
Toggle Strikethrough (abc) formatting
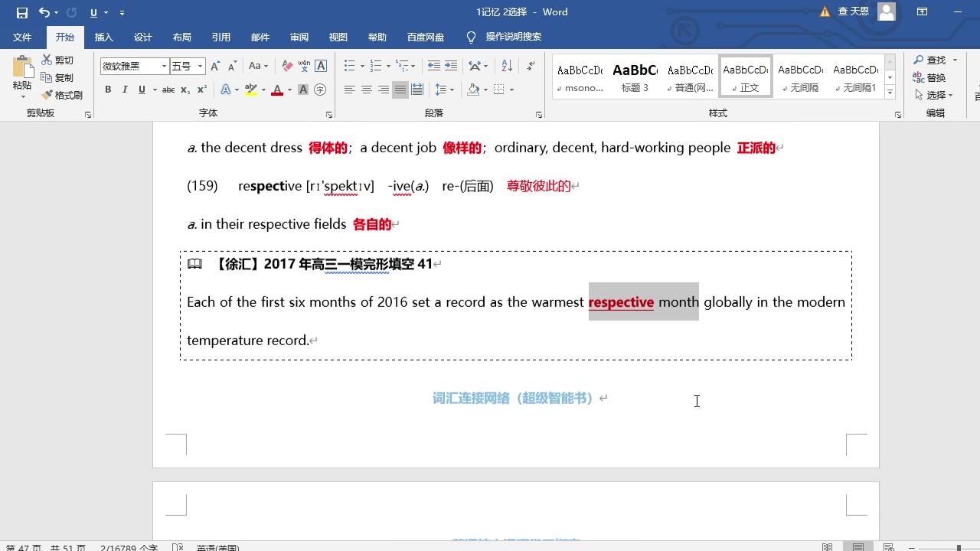click(x=168, y=90)
